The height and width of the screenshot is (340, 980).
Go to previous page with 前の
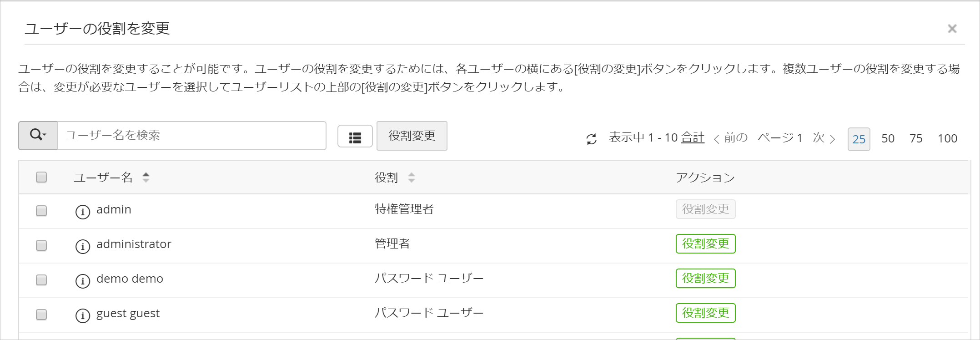tap(731, 138)
